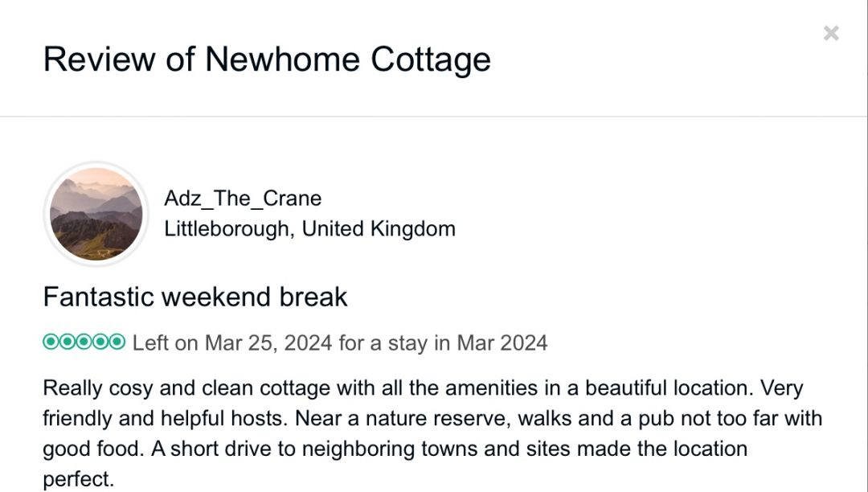Click the first green rating bubble
The image size is (868, 492).
(x=51, y=342)
